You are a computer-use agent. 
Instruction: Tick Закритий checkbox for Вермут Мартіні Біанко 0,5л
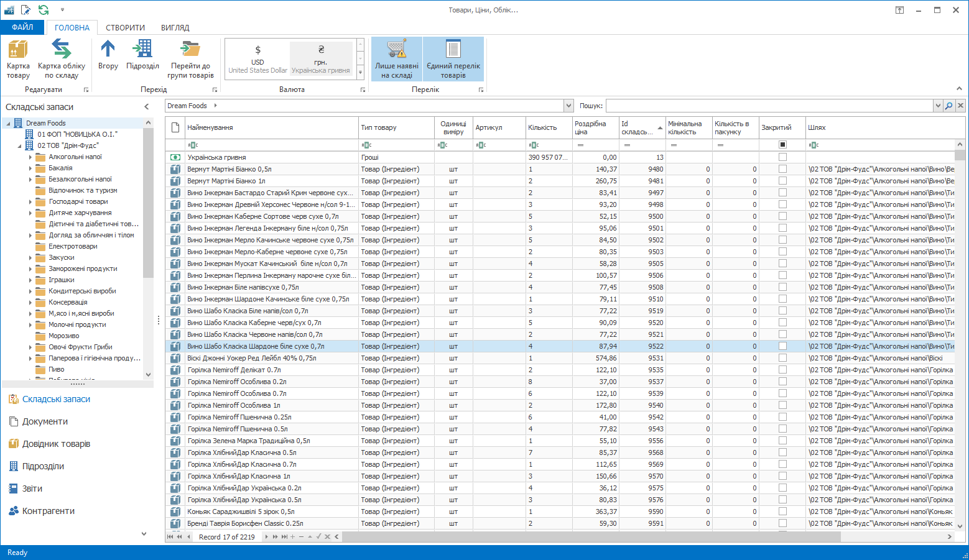[782, 169]
